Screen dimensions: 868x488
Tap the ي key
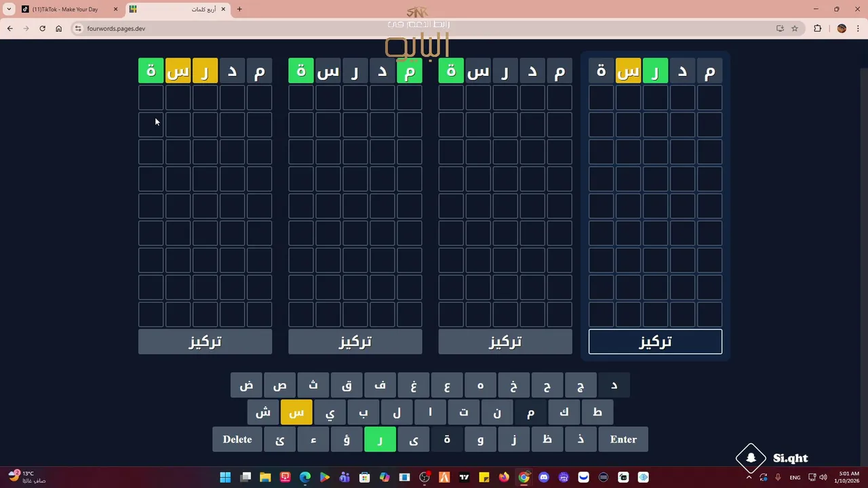point(330,412)
